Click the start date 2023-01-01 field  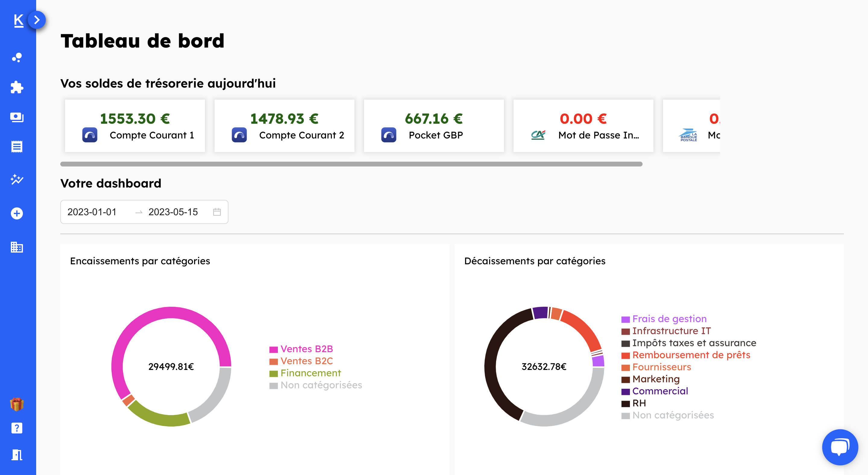click(x=92, y=212)
